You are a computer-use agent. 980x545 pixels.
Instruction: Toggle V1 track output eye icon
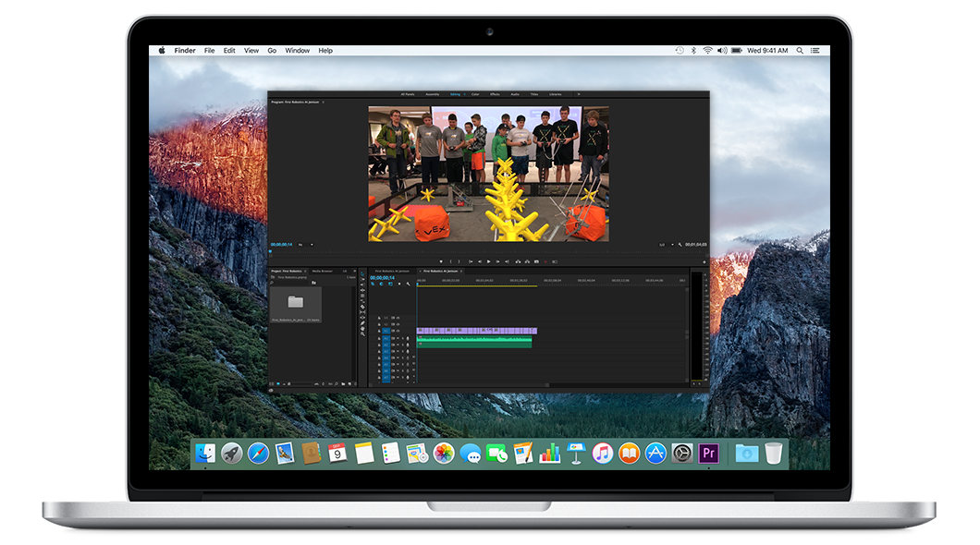coord(399,331)
